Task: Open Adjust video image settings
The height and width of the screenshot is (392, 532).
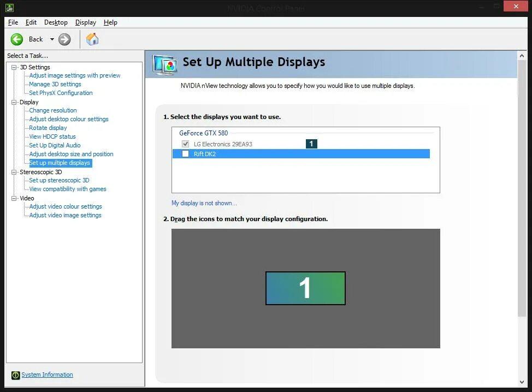Action: [65, 215]
